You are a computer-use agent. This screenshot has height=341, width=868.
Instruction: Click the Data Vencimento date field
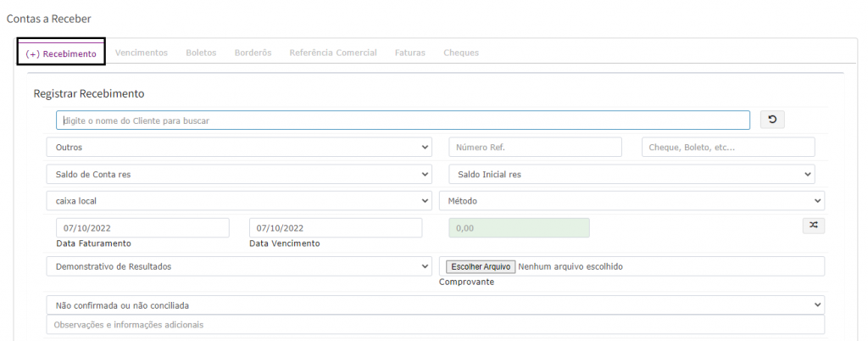pos(335,228)
